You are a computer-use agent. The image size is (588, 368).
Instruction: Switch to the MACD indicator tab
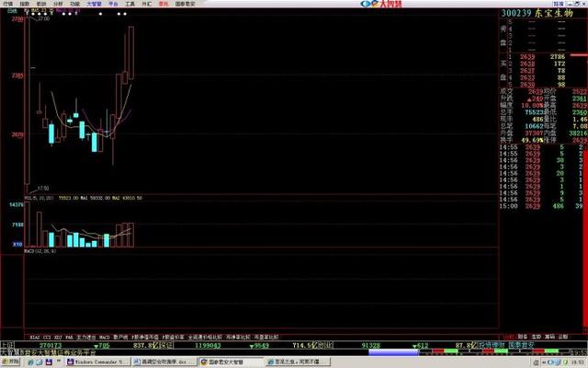click(x=104, y=338)
